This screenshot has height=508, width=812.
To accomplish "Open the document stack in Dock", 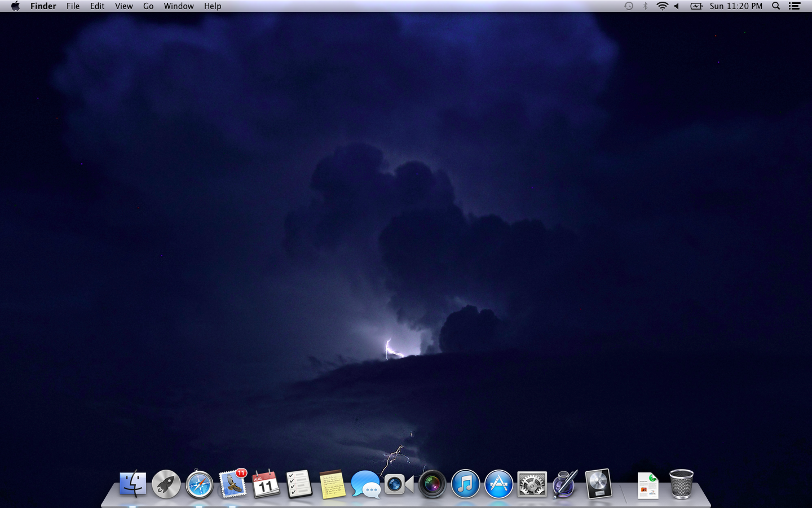I will tap(648, 485).
